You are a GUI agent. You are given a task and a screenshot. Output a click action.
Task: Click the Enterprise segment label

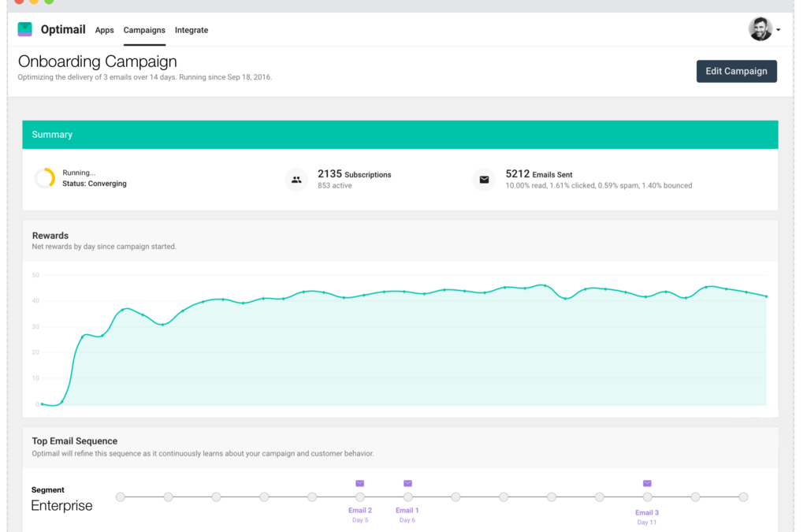(61, 505)
